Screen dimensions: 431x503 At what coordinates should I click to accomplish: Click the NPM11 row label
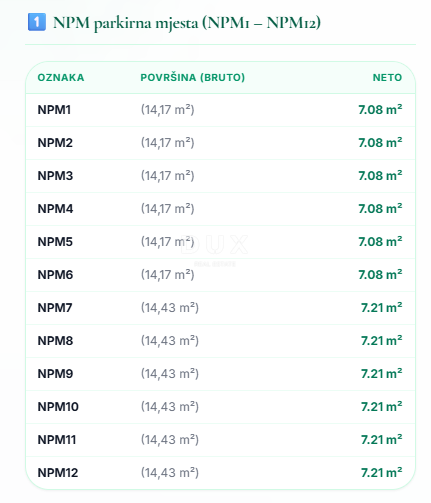(x=57, y=440)
